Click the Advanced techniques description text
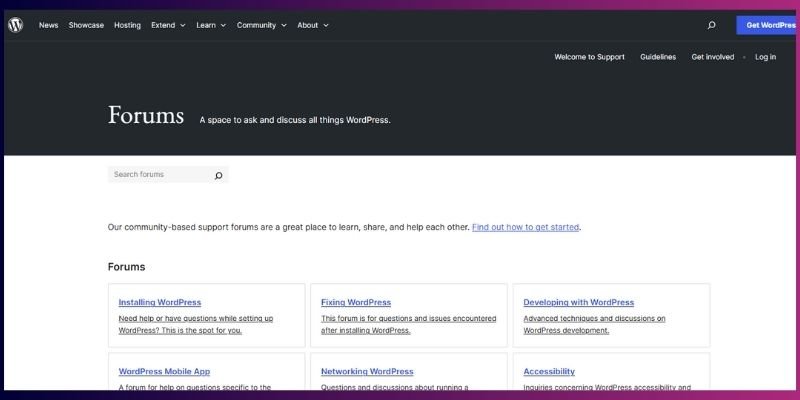The image size is (800, 400). 594,324
